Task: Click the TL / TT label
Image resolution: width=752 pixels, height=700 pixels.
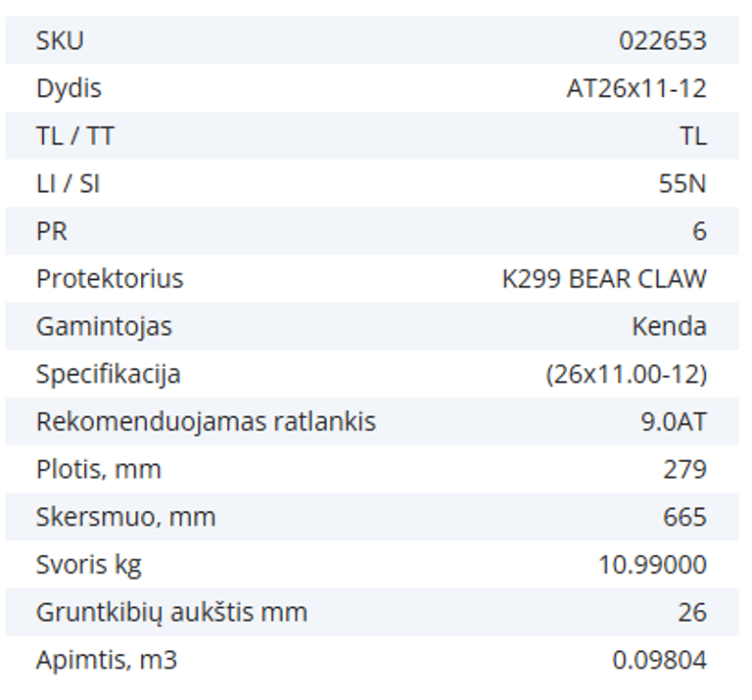Action: pos(75,136)
